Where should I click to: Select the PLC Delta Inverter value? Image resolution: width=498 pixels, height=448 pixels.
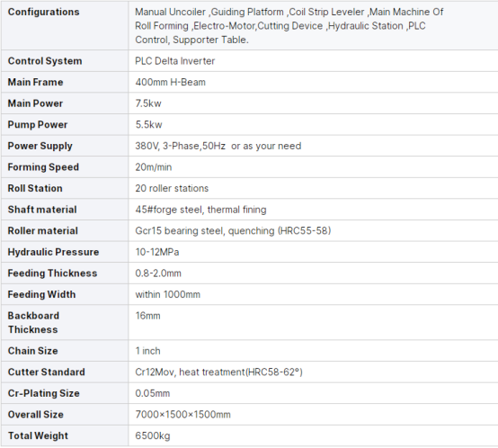(175, 61)
